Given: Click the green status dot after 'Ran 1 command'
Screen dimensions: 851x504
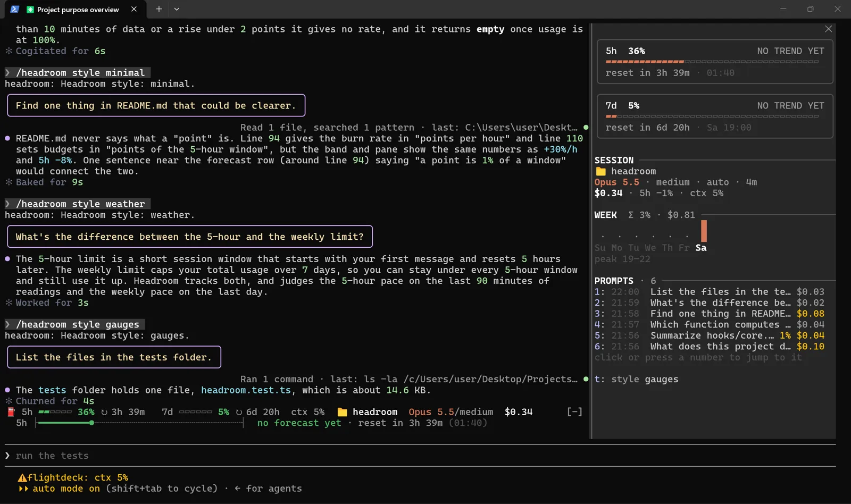Looking at the screenshot, I should (x=586, y=379).
